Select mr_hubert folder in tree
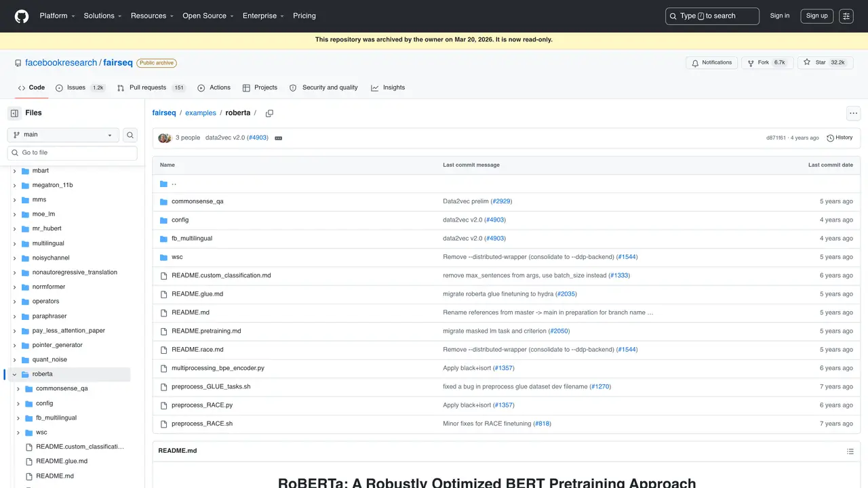This screenshot has height=488, width=868. click(47, 229)
